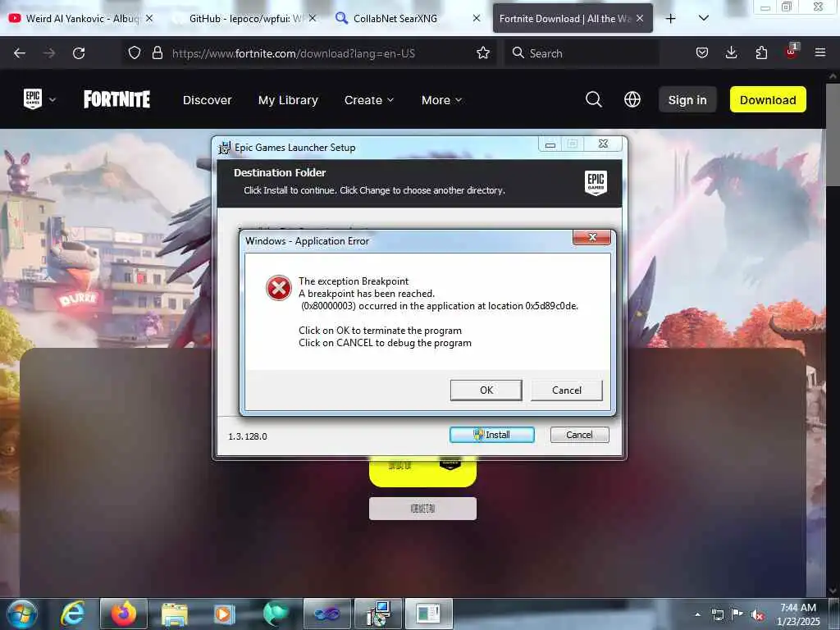Image resolution: width=840 pixels, height=630 pixels.
Task: Open the Firefox extensions menu
Action: coord(761,53)
